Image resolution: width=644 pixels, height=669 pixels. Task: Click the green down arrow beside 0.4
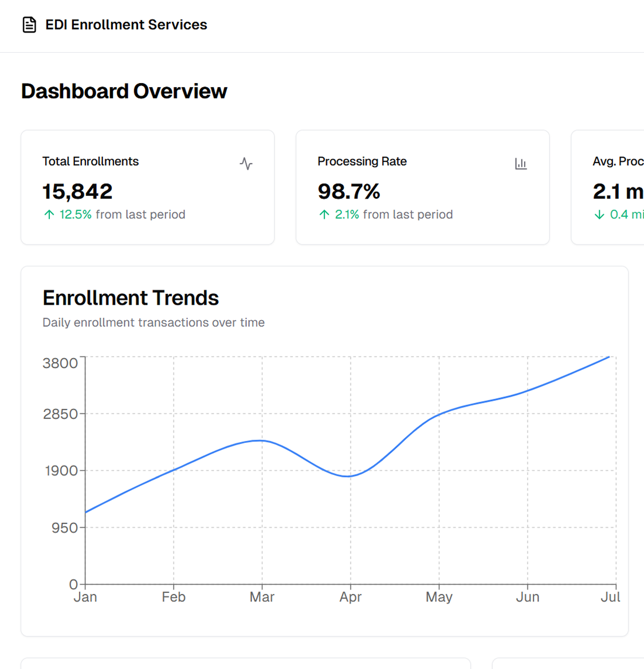599,215
